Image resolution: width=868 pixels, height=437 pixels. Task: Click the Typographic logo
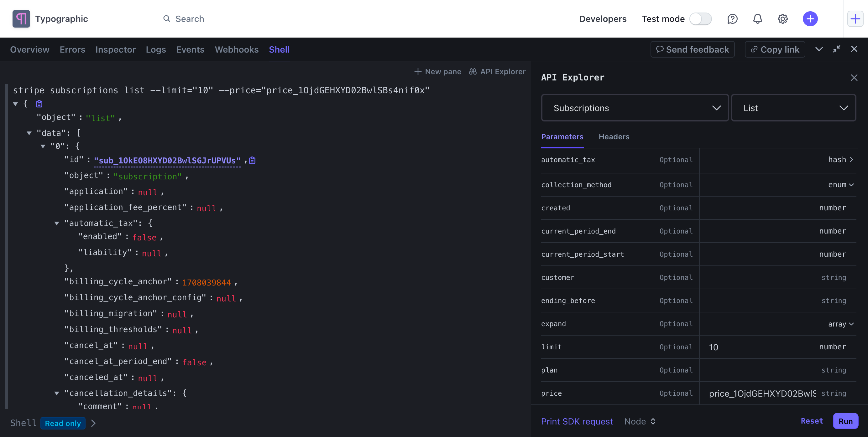point(21,19)
